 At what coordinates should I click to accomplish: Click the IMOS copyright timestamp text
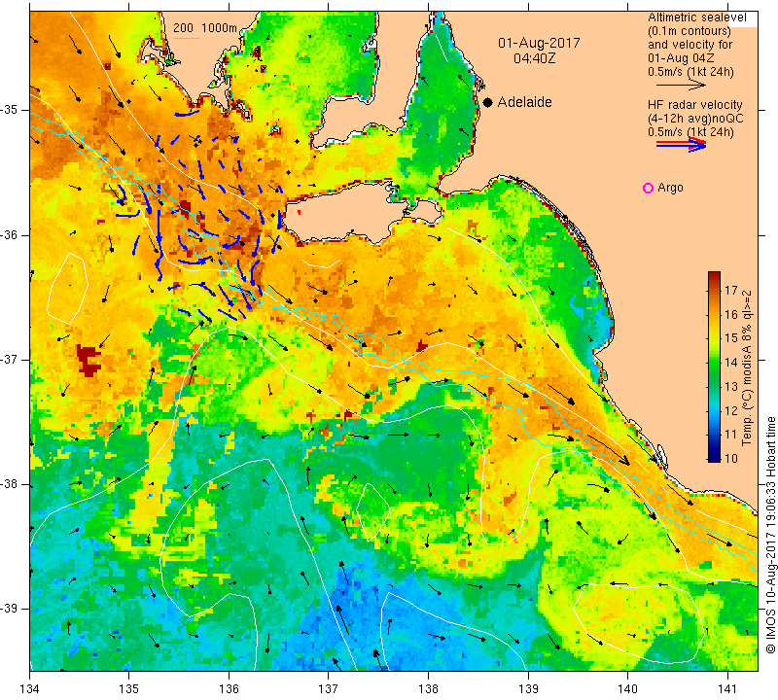coord(770,535)
